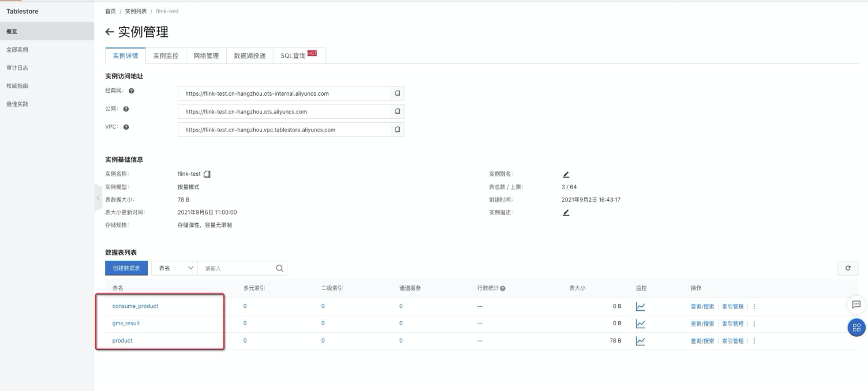Image resolution: width=868 pixels, height=391 pixels.
Task: Click 索引管理 for consume_product
Action: click(x=733, y=307)
